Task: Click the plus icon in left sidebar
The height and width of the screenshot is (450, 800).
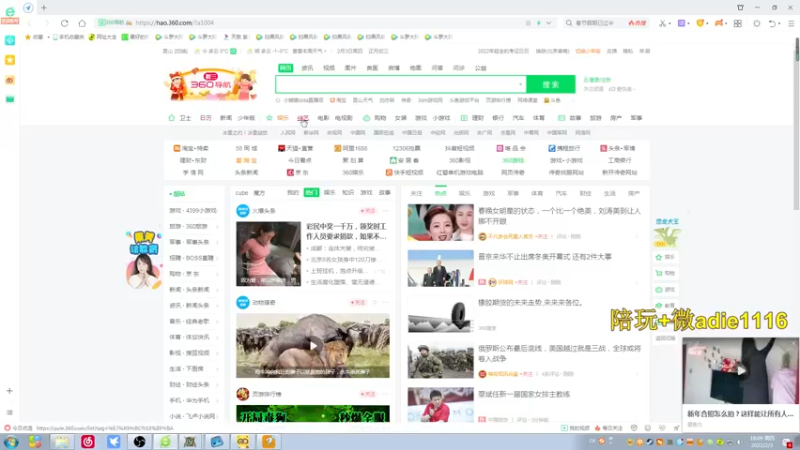Action: click(x=9, y=391)
